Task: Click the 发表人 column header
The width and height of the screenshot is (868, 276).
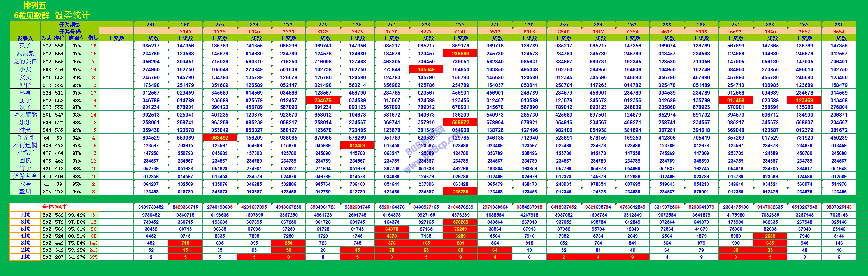Action: (x=25, y=39)
